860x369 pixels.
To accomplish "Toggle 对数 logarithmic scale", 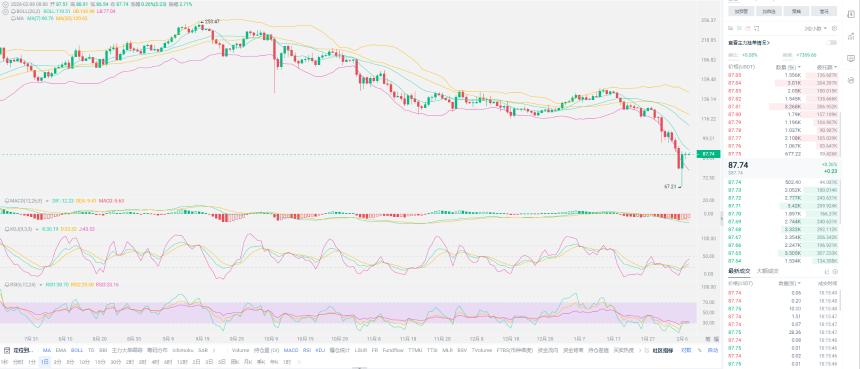I will tap(686, 350).
